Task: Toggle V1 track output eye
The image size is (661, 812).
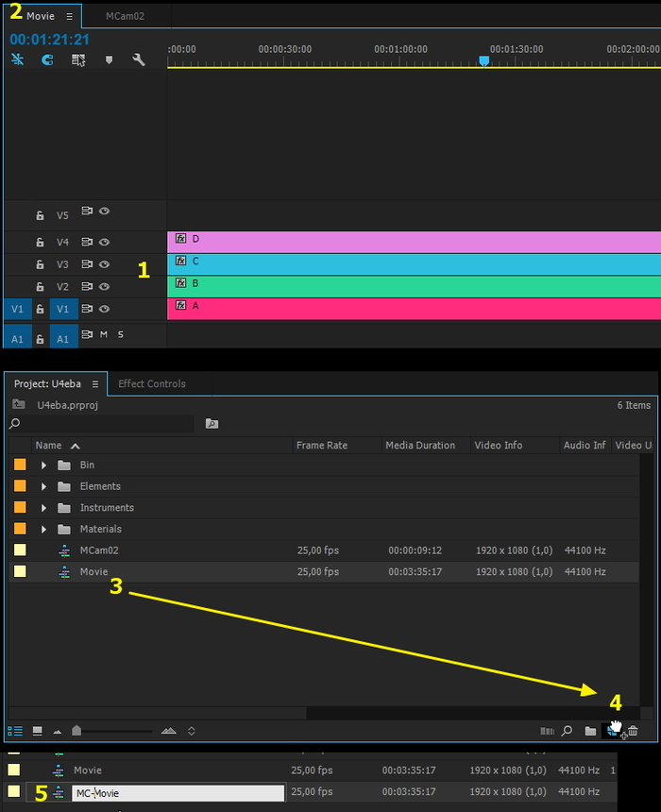Action: click(104, 309)
